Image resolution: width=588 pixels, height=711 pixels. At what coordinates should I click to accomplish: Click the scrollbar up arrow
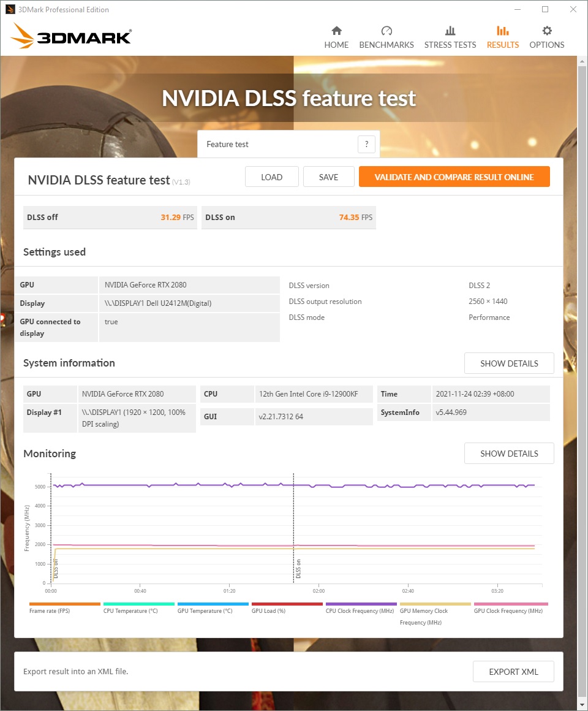coord(582,61)
